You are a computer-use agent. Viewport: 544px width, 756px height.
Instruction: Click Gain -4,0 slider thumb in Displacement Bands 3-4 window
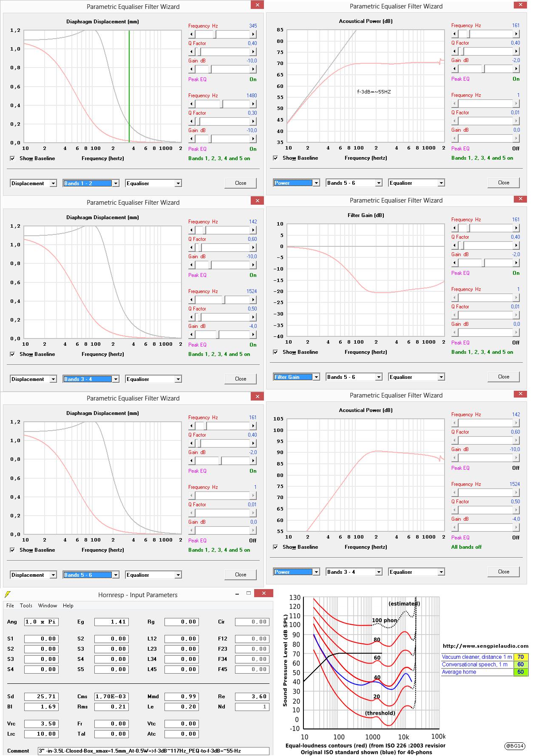218,335
